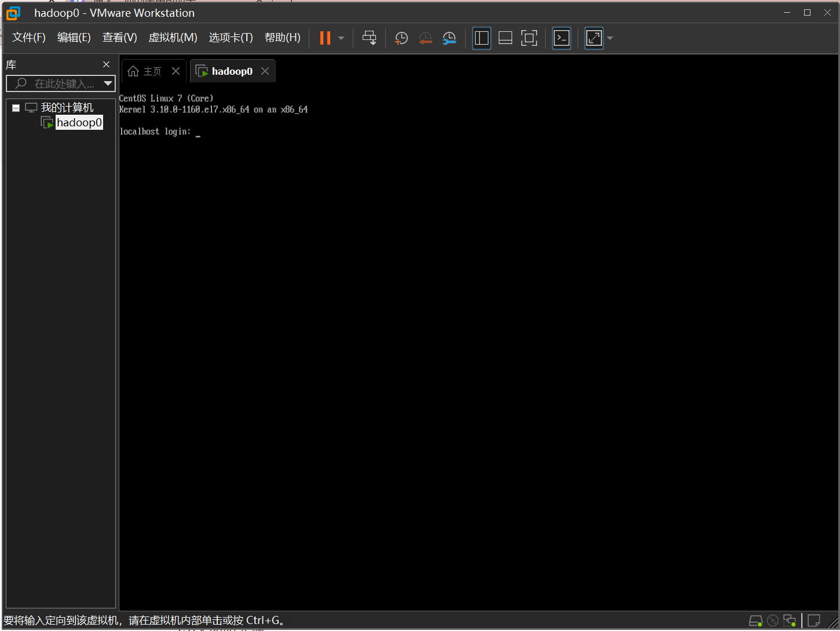This screenshot has width=840, height=631.
Task: Revert the VM to its previous snapshot
Action: coord(425,38)
